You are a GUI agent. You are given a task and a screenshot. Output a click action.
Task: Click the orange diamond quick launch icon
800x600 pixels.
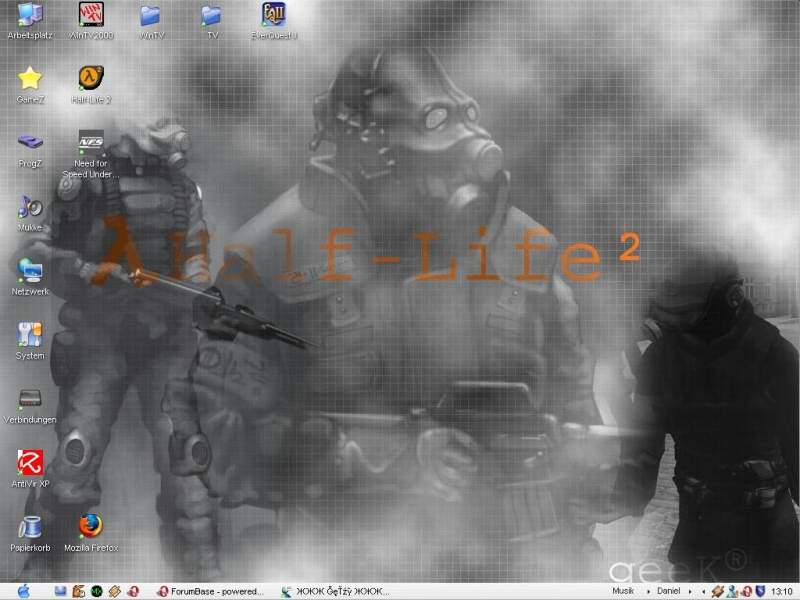coord(115,591)
